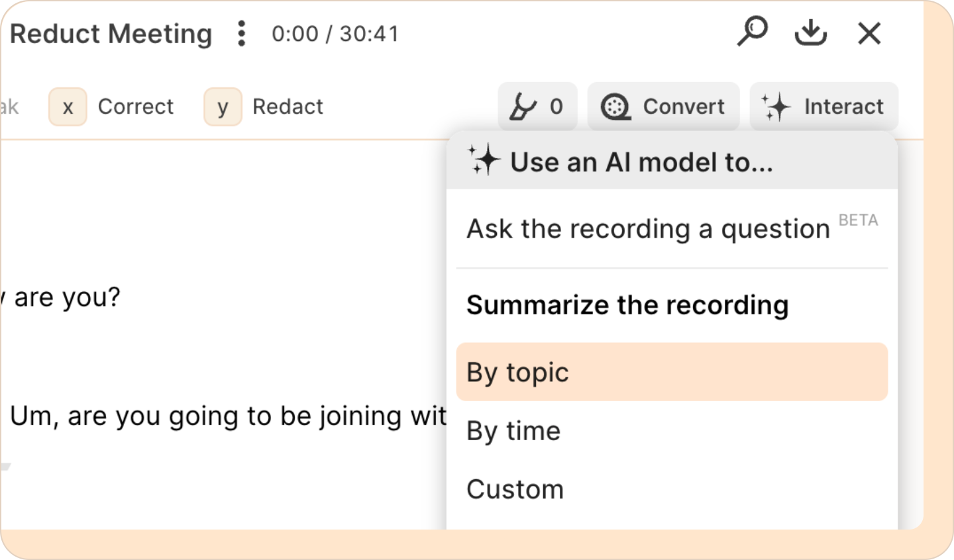This screenshot has width=954, height=560.
Task: Choose the By topic summary option
Action: point(672,372)
